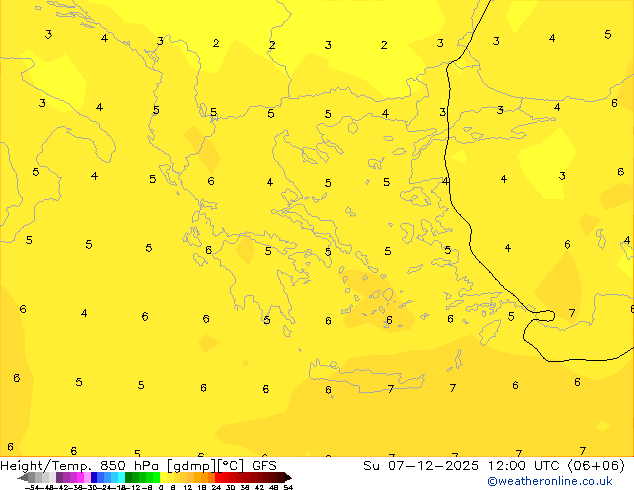This screenshot has width=634, height=490.
Task: Click the '54' legend scale value
Action: [x=288, y=487]
